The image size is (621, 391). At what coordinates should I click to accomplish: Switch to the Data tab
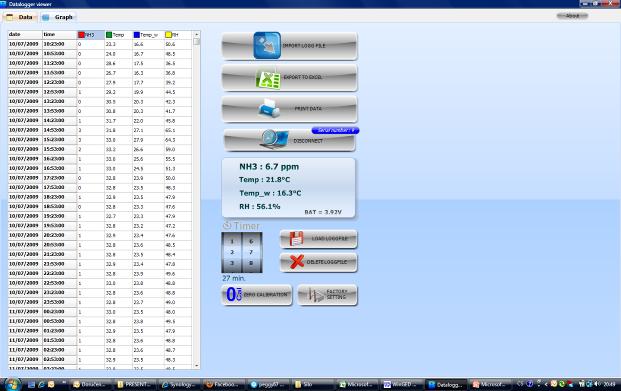tap(20, 17)
